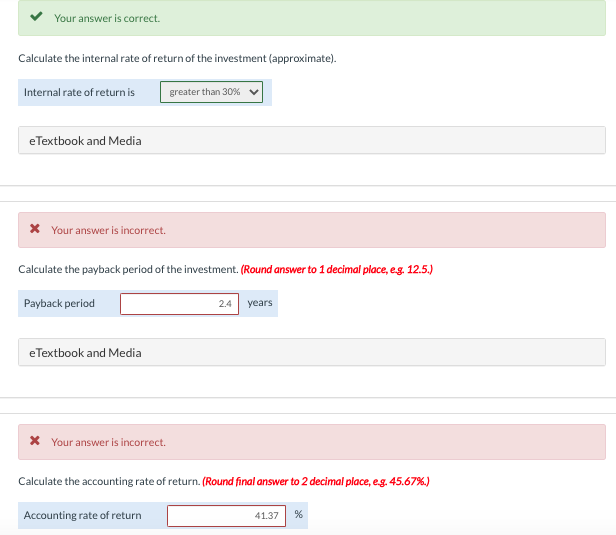Viewport: 616px width, 535px height.
Task: Click the 'Accounting rate of return' label
Action: pyautogui.click(x=82, y=515)
